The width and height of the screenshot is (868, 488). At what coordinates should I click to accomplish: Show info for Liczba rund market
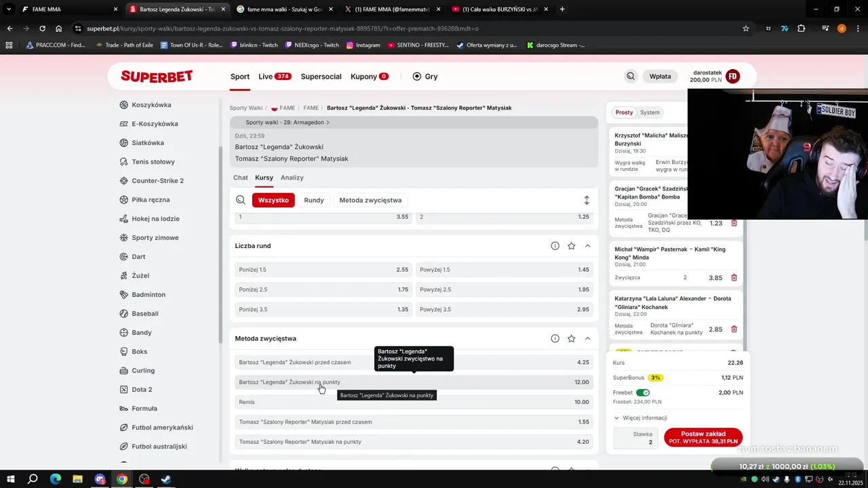(555, 246)
